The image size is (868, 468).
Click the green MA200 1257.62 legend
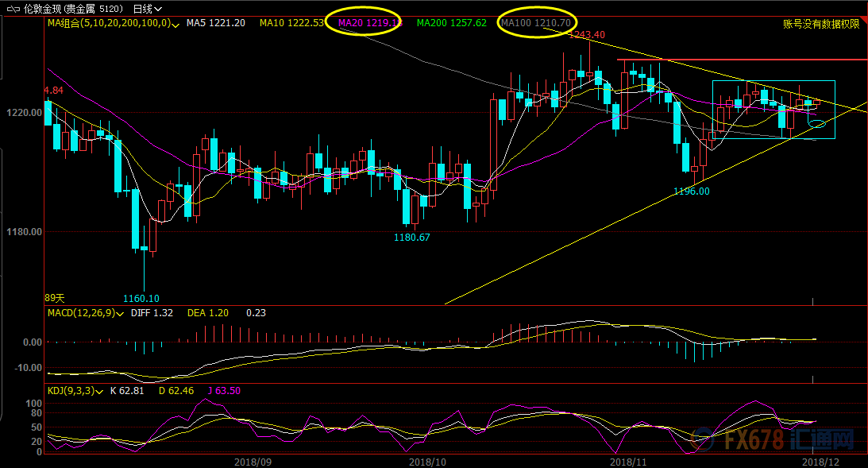click(451, 23)
